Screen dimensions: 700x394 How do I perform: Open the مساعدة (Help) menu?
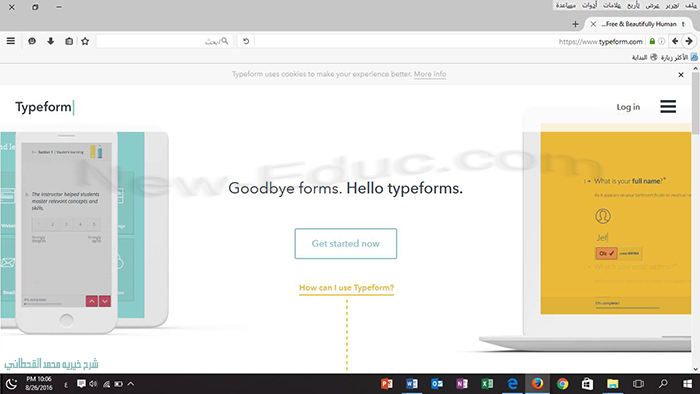tap(566, 5)
